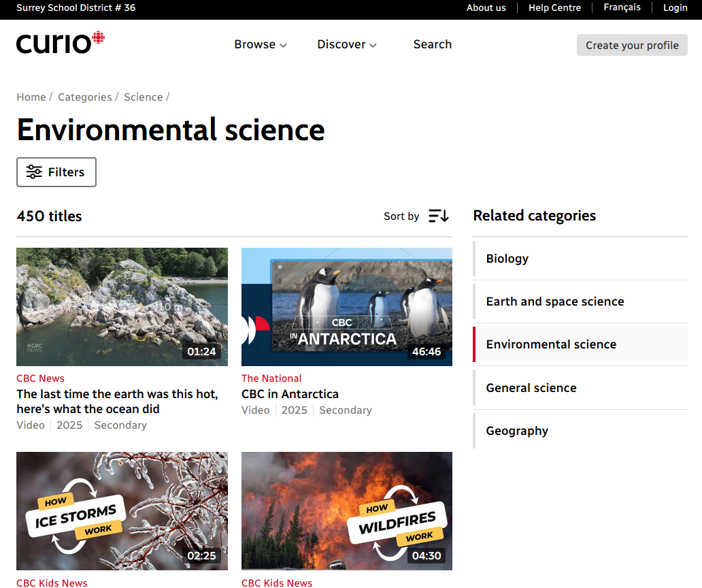Viewport: 702px width, 588px height.
Task: Open How Ice Storms Work thumbnail
Action: (x=122, y=511)
